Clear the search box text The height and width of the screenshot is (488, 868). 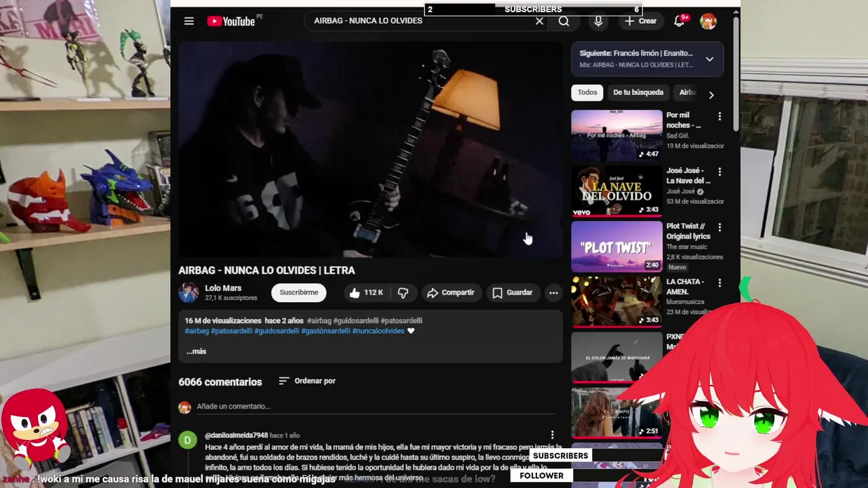click(x=539, y=21)
